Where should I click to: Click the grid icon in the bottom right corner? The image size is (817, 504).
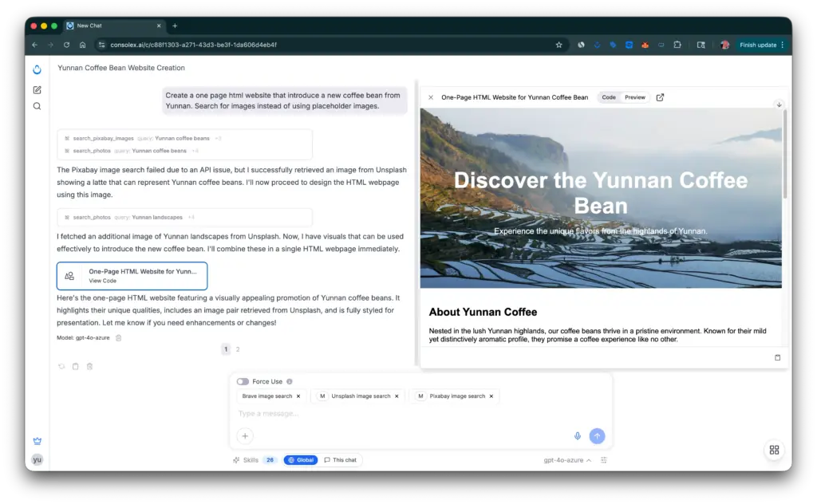774,450
